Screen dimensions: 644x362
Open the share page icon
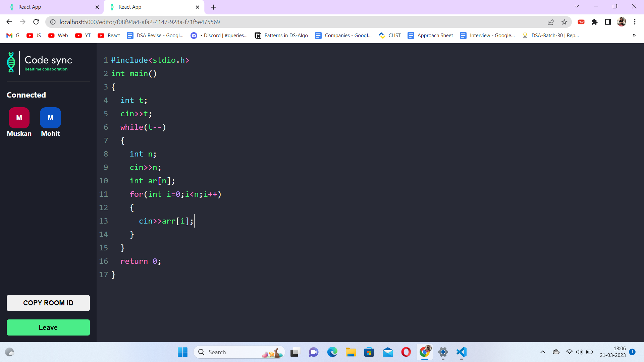pyautogui.click(x=551, y=22)
